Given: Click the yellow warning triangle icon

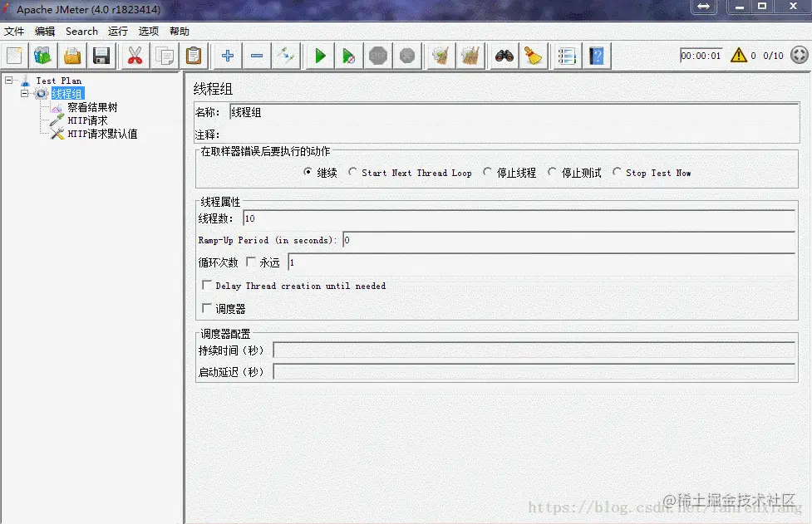Looking at the screenshot, I should pyautogui.click(x=739, y=55).
